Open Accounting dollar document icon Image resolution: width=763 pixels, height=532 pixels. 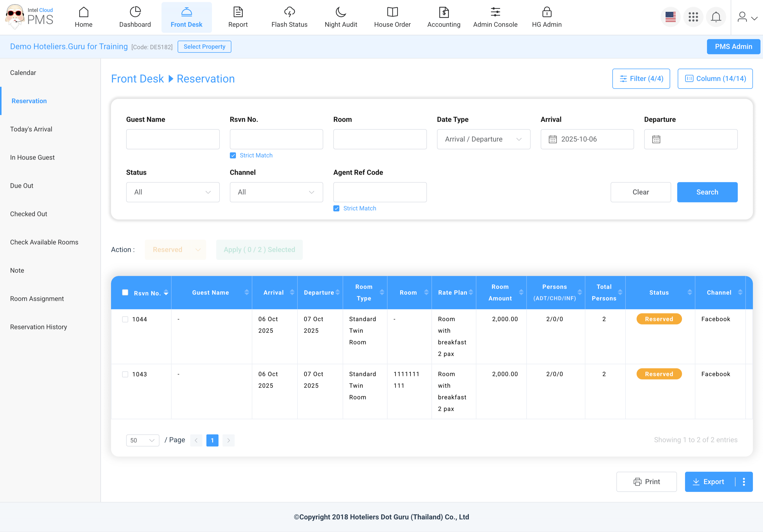(444, 12)
